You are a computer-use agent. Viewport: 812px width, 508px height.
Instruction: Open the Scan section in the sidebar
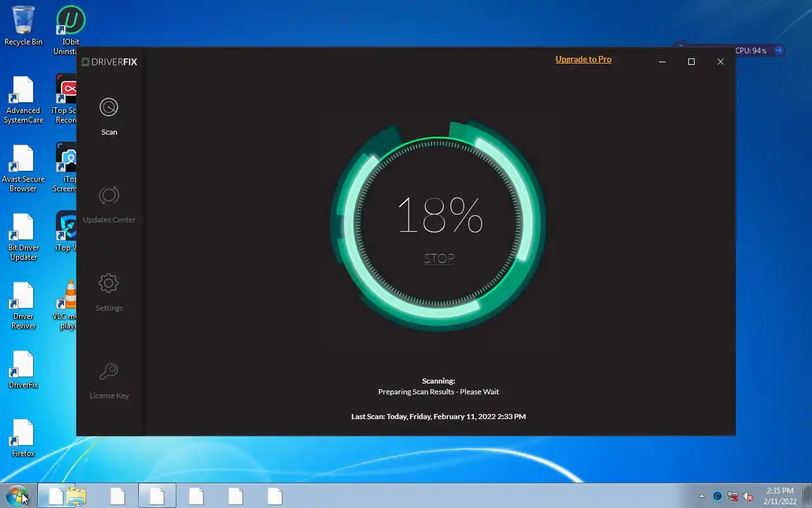coord(109,117)
